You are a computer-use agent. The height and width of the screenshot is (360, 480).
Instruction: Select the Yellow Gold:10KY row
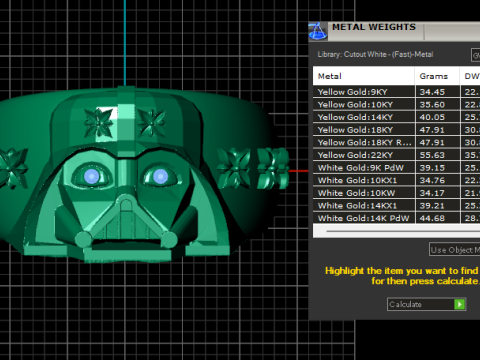(396, 105)
